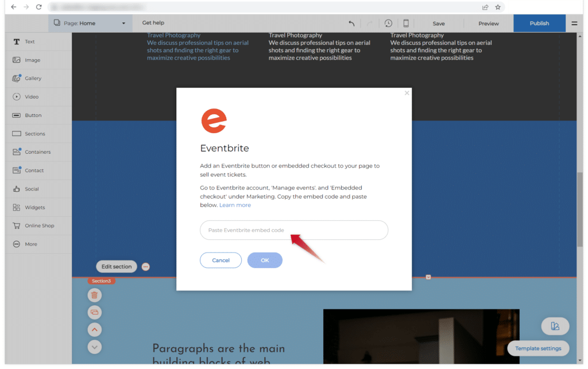Viewport: 588px width, 369px height.
Task: Switch to mobile device preview icon
Action: point(406,24)
